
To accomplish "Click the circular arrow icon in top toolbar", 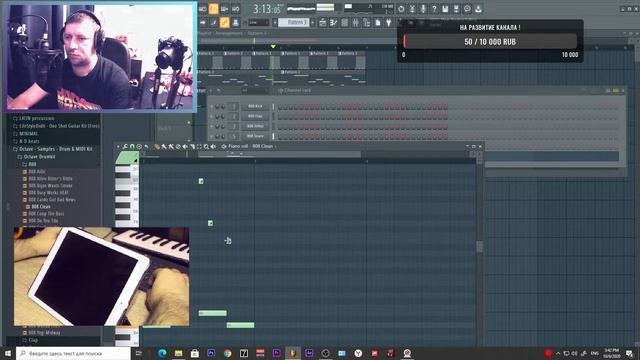I will (401, 9).
